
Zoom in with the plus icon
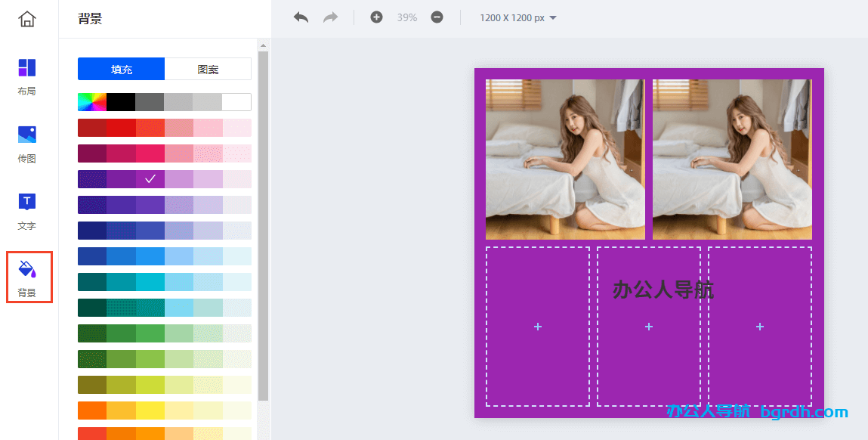coord(376,17)
